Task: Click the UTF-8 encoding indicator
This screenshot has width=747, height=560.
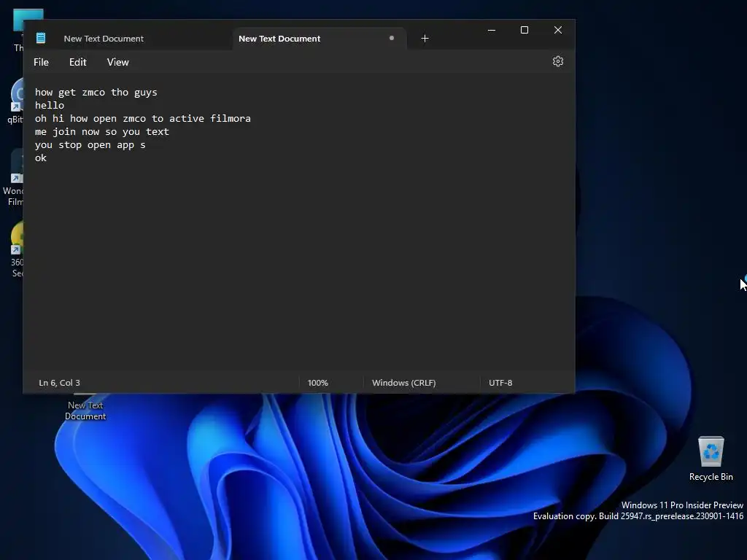Action: (x=500, y=383)
